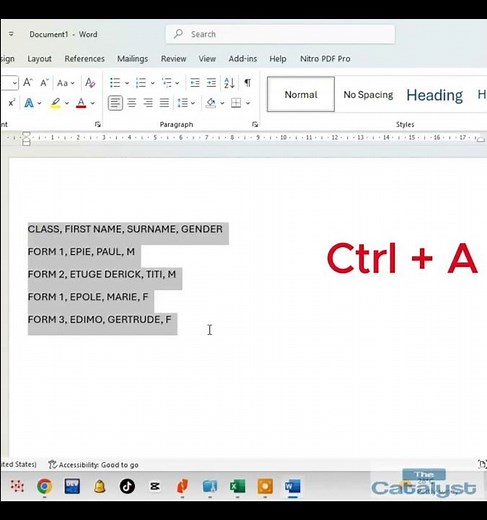The image size is (487, 520).
Task: Increase font size with the grow font icon
Action: (x=28, y=82)
